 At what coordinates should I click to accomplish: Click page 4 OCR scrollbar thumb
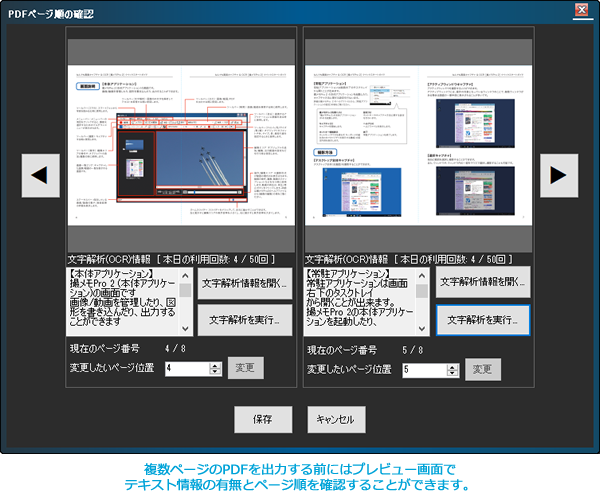[x=185, y=290]
